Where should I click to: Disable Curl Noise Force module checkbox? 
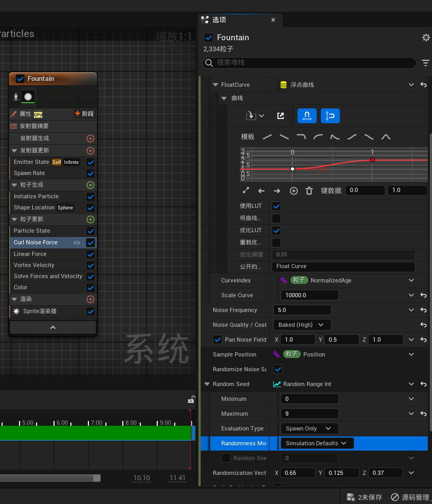pyautogui.click(x=91, y=243)
